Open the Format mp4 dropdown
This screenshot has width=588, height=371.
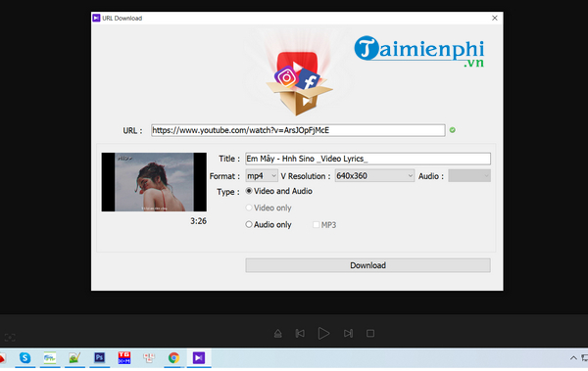tap(262, 176)
